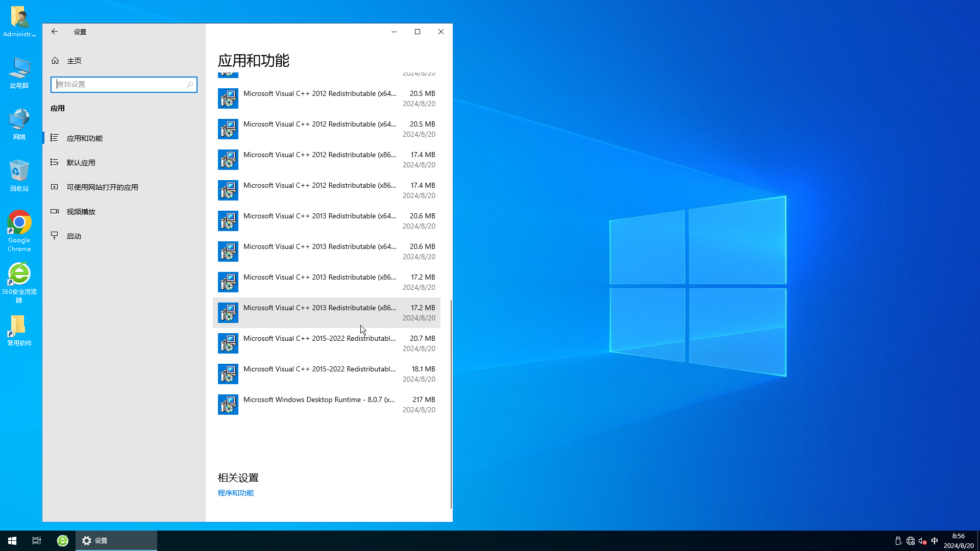Screen dimensions: 980x551
Task: Navigate back using the back arrow button
Action: coord(55,32)
